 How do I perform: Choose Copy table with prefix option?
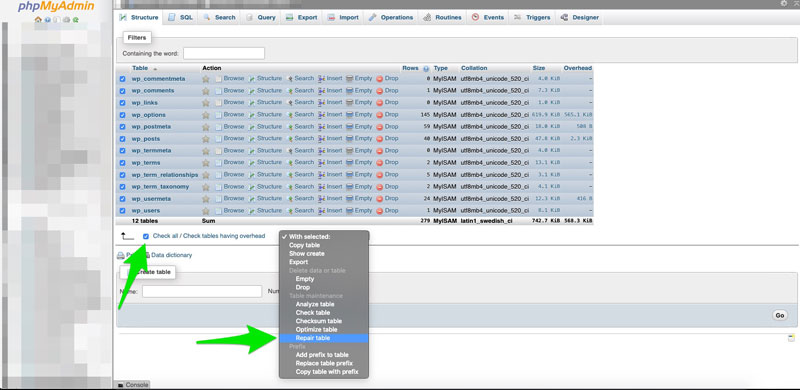coord(324,372)
